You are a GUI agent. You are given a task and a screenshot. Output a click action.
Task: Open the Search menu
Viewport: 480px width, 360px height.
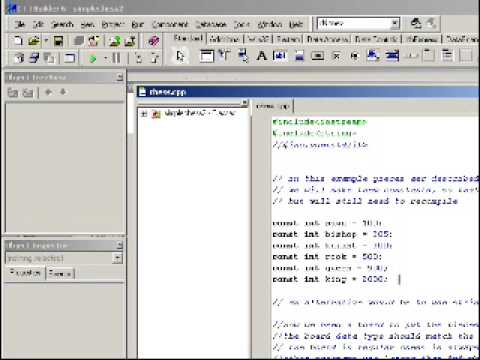pos(62,24)
